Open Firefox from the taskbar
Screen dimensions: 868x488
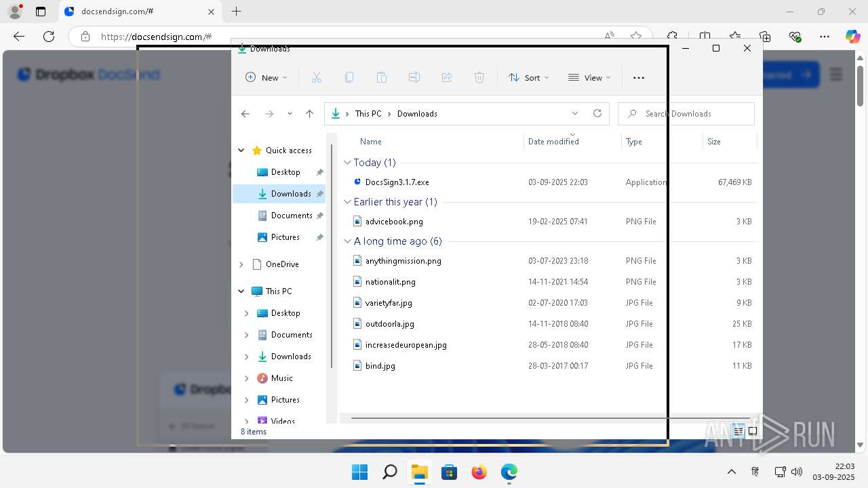pos(479,472)
